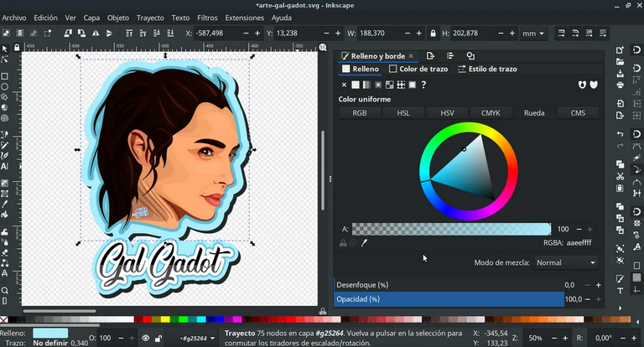Choose Linear gradient fill type
644x347 pixels.
[366, 85]
